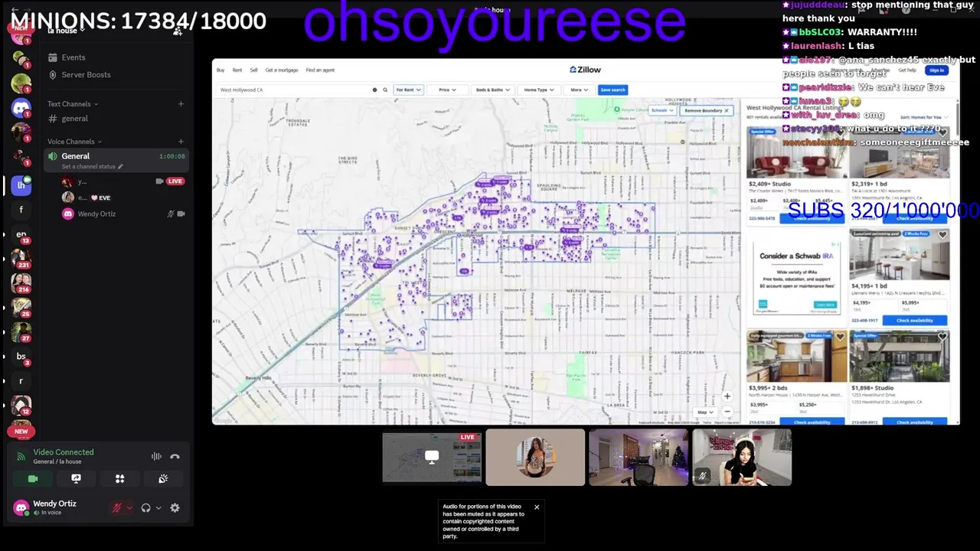Share your screen button
Image resolution: width=980 pixels, height=551 pixels.
[x=76, y=478]
